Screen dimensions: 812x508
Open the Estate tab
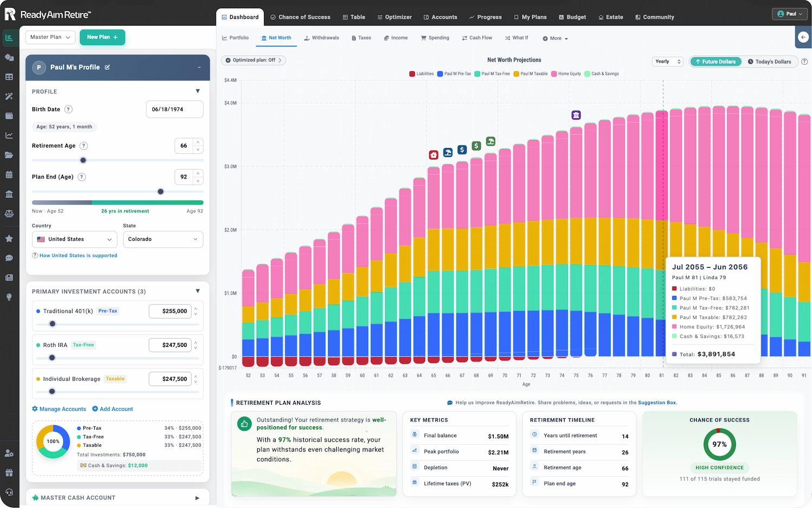tap(611, 17)
